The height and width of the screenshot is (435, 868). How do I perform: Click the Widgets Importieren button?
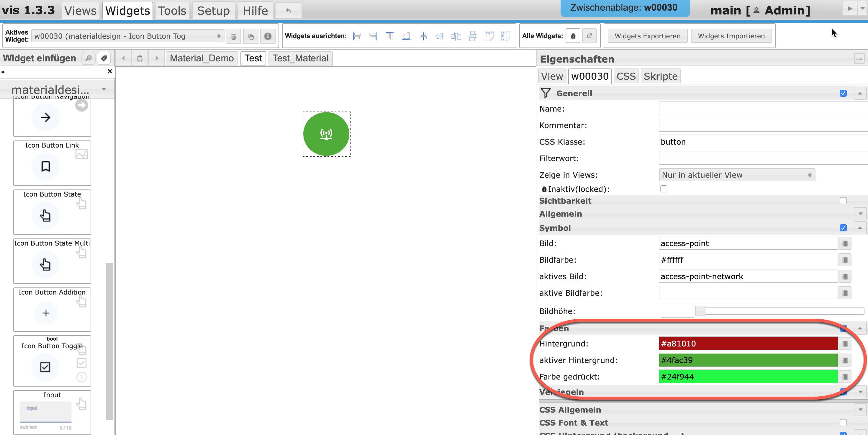(731, 36)
